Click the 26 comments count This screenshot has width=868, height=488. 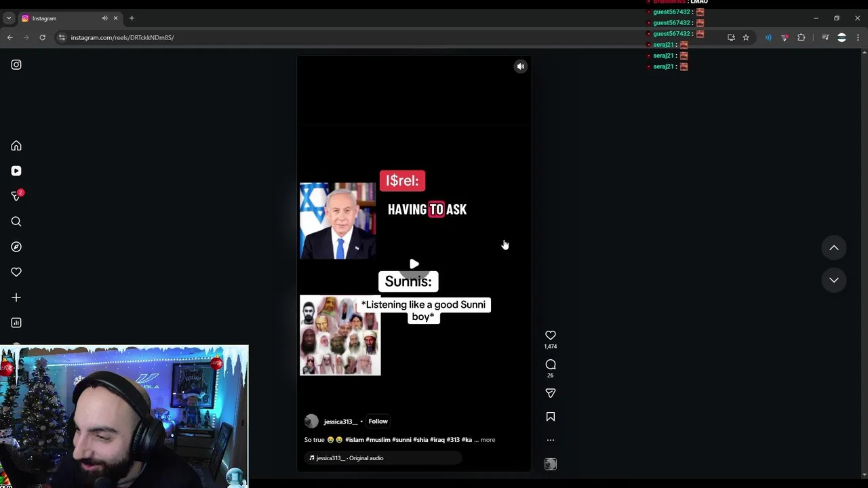[551, 375]
